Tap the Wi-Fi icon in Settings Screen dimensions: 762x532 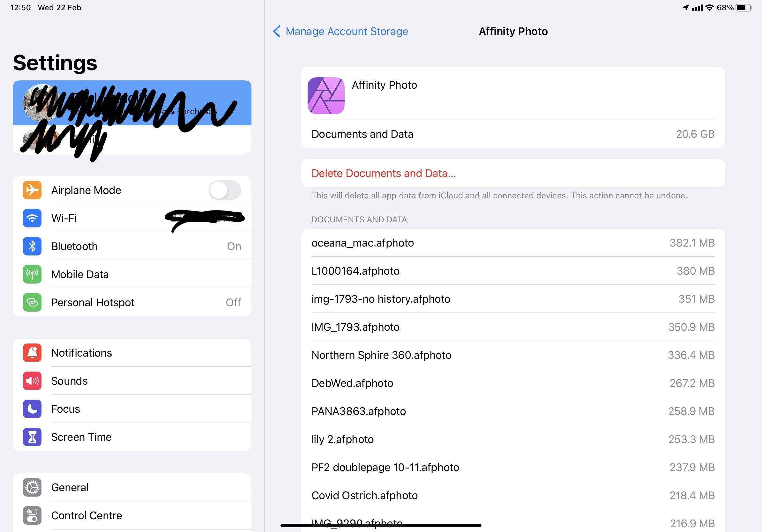pyautogui.click(x=32, y=218)
